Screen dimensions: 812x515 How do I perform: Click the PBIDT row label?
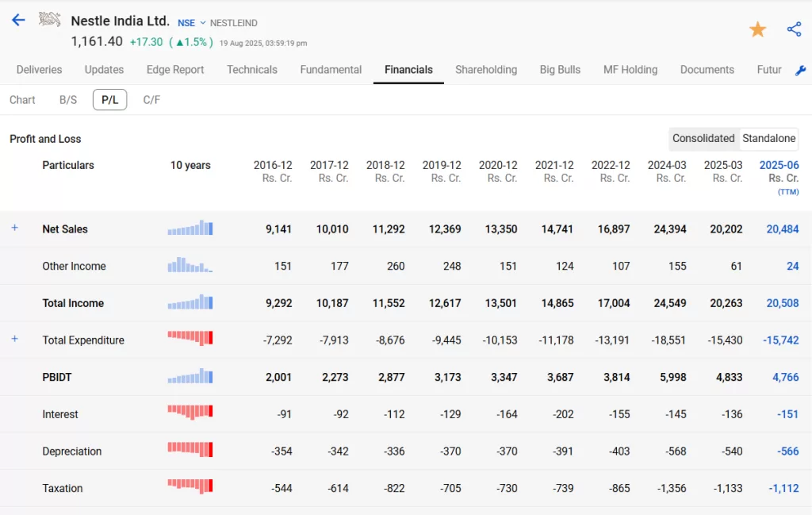point(57,377)
